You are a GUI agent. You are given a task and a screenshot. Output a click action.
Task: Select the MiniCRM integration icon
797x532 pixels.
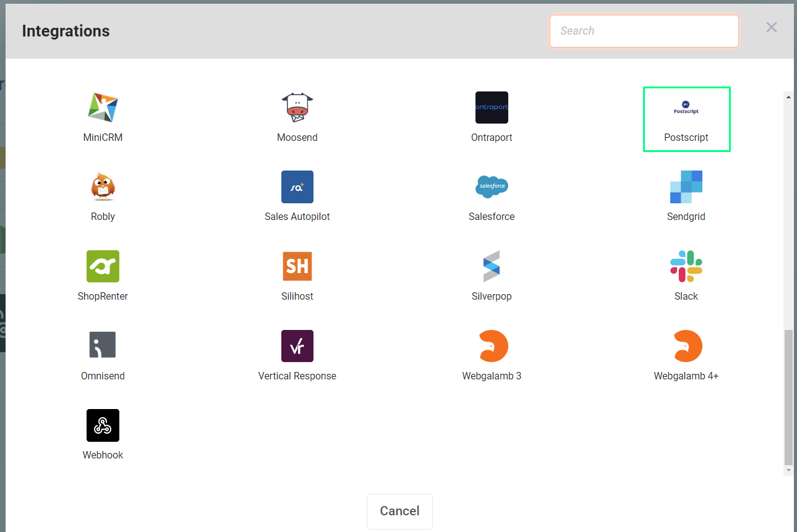[x=103, y=108]
